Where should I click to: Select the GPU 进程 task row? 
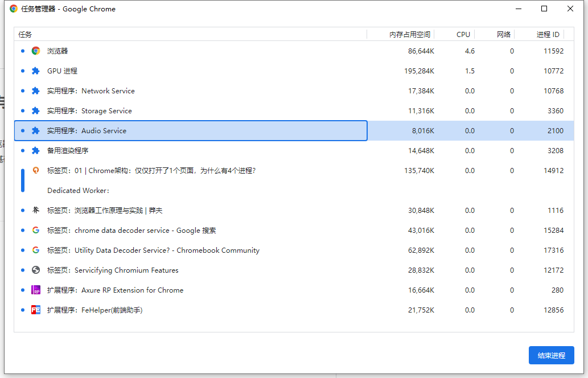(x=294, y=71)
